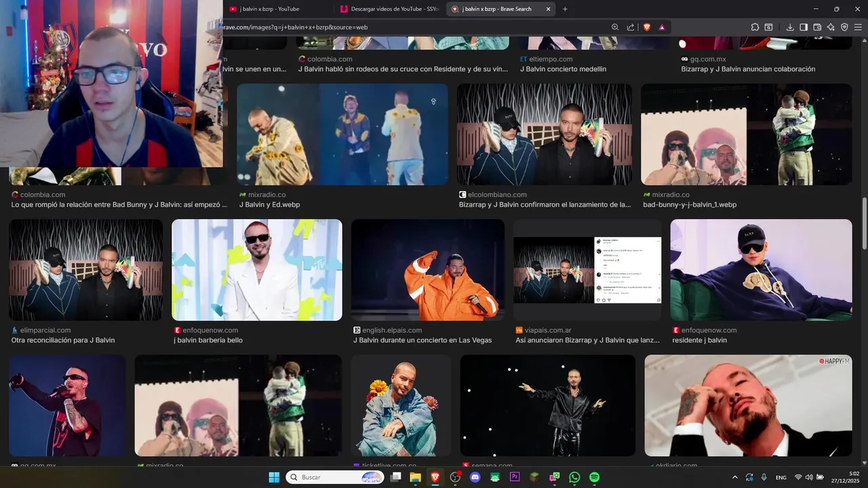Image resolution: width=868 pixels, height=488 pixels.
Task: Click 'Bizarrap y J Balvin anuncian colaboración' caption
Action: click(748, 69)
